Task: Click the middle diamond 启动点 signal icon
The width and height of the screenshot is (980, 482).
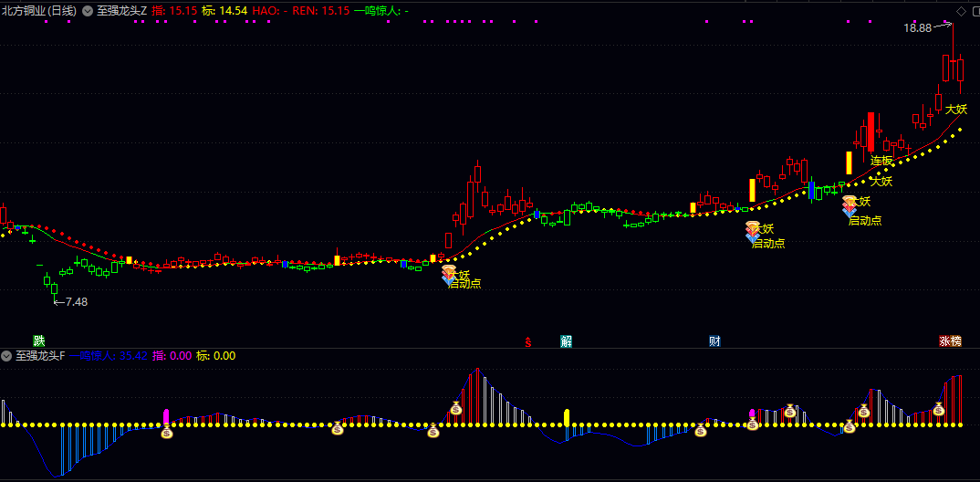Action: coord(753,232)
